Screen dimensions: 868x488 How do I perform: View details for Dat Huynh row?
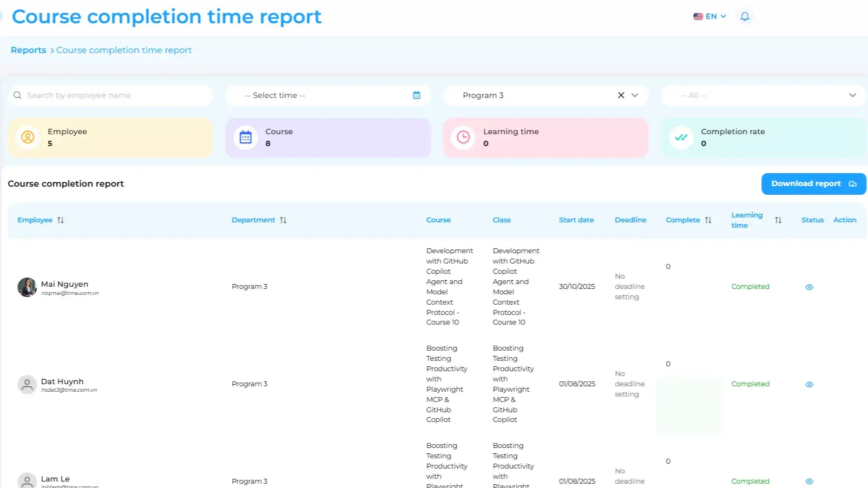810,385
